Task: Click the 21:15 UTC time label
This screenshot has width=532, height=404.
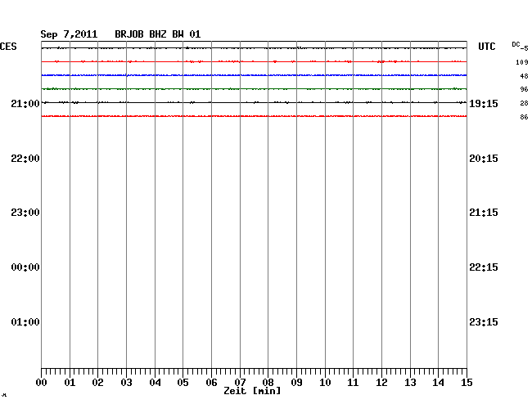Action: (x=484, y=213)
